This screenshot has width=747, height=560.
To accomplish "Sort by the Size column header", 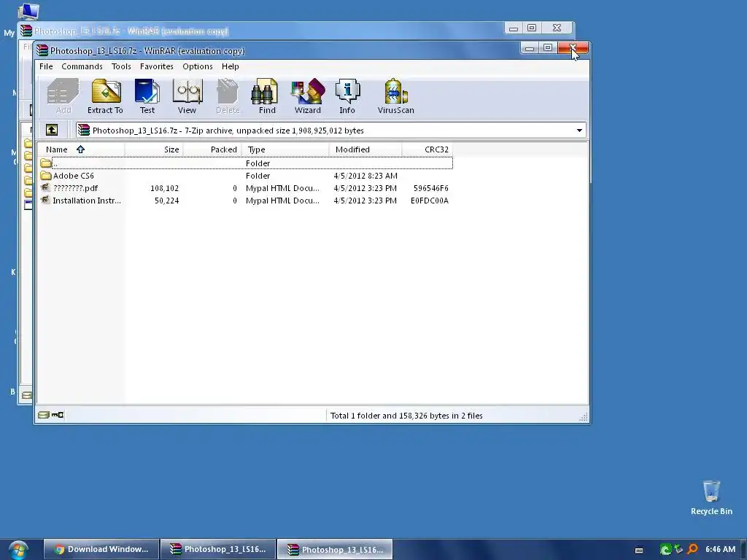I will point(154,149).
